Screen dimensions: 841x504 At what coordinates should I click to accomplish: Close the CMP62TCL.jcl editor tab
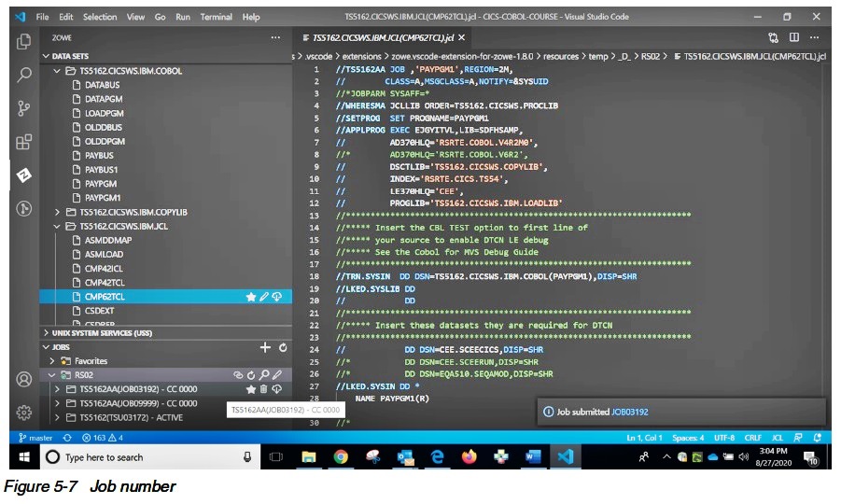pos(462,38)
